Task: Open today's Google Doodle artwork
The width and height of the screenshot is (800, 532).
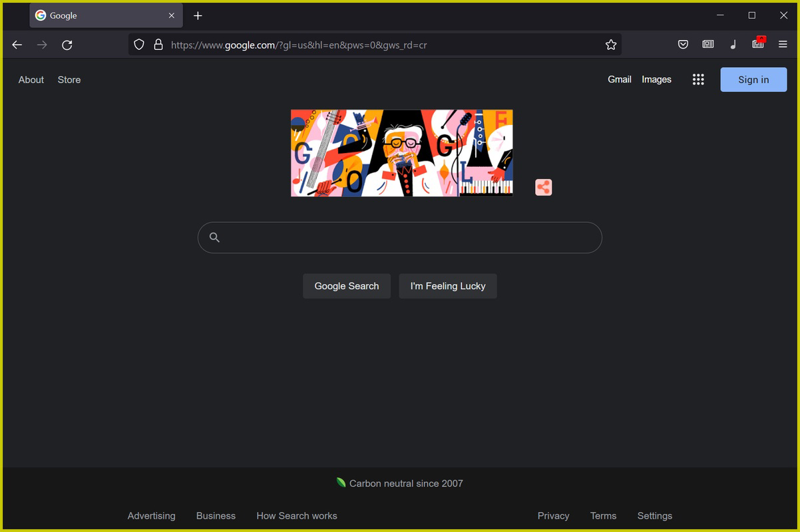Action: tap(401, 152)
